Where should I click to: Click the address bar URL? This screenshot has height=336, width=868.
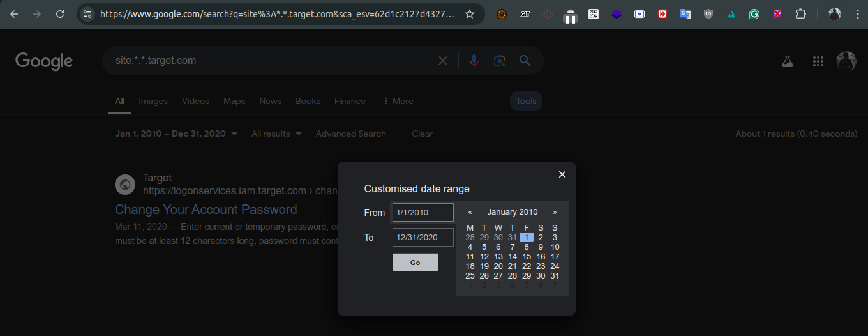278,13
